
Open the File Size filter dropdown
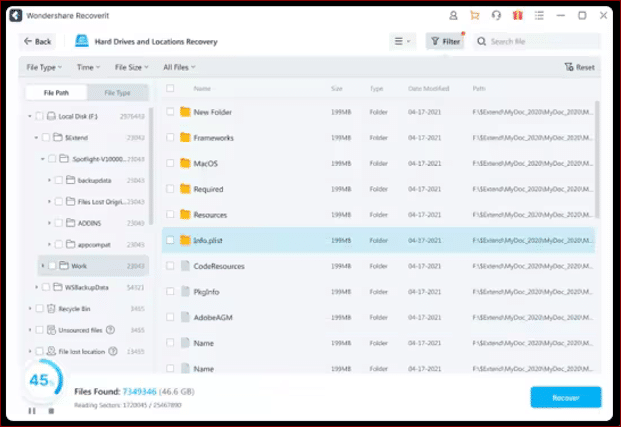coord(131,67)
